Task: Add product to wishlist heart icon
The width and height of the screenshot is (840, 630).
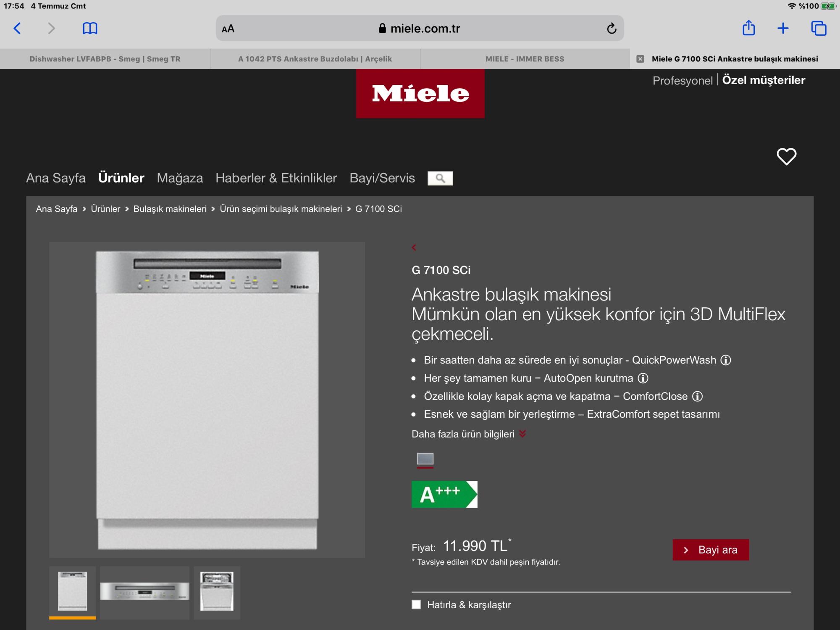Action: point(786,156)
